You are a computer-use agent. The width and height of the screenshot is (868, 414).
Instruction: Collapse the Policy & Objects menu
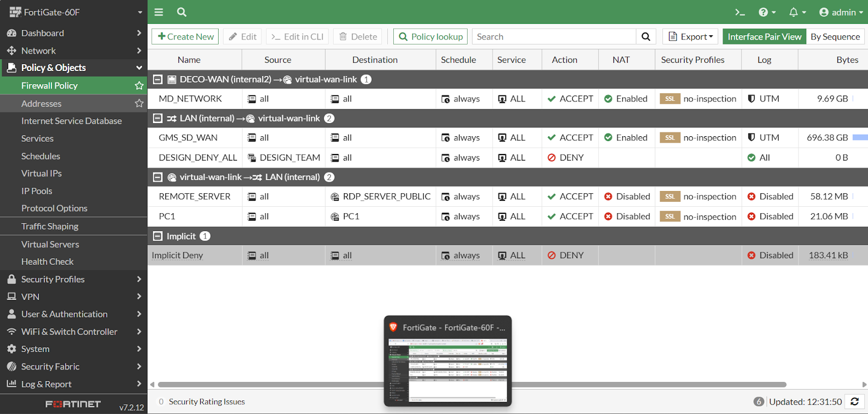tap(74, 68)
